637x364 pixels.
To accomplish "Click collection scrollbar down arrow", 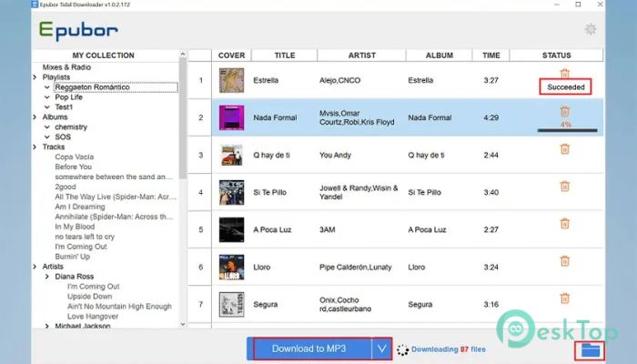I will click(182, 324).
